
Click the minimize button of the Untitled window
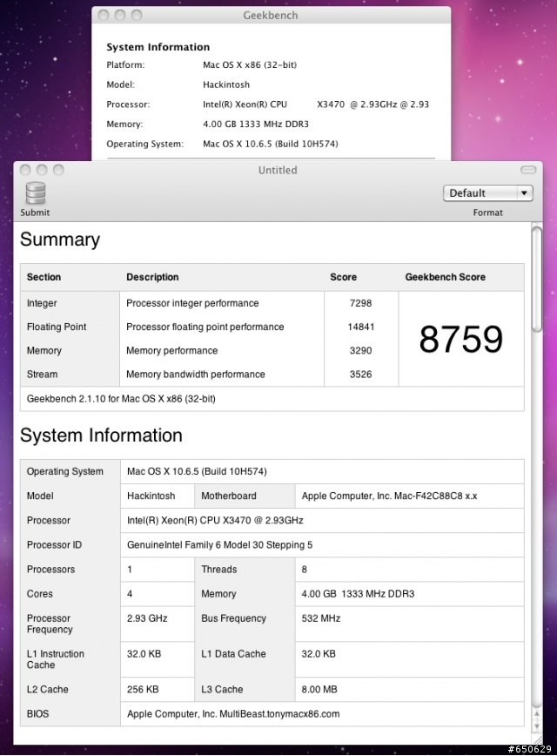42,170
